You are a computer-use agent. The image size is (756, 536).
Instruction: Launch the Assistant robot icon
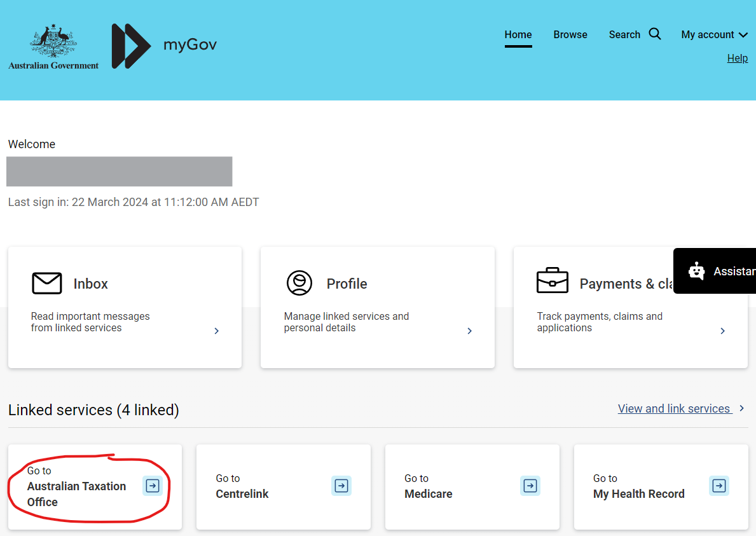pyautogui.click(x=696, y=270)
